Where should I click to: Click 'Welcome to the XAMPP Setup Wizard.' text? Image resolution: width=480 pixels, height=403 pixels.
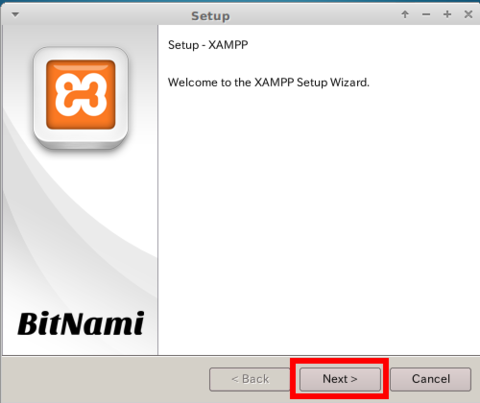click(x=269, y=82)
